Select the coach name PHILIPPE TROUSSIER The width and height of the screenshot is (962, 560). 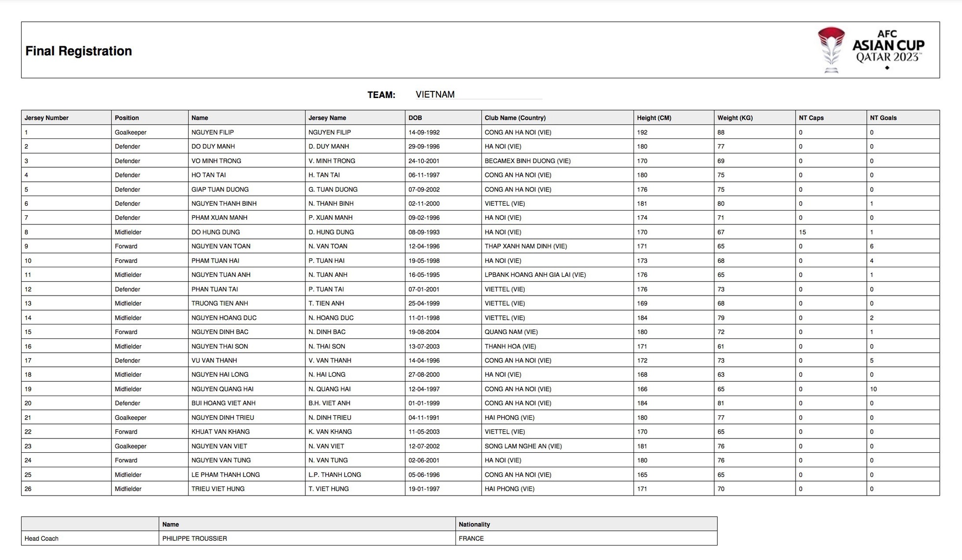194,538
